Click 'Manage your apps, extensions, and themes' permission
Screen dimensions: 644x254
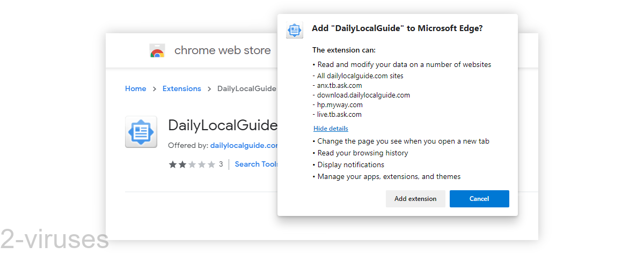pyautogui.click(x=386, y=177)
